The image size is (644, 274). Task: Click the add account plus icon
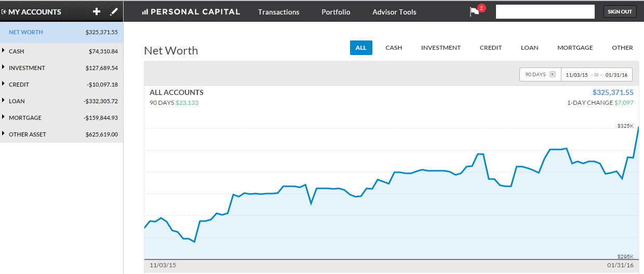pos(96,11)
